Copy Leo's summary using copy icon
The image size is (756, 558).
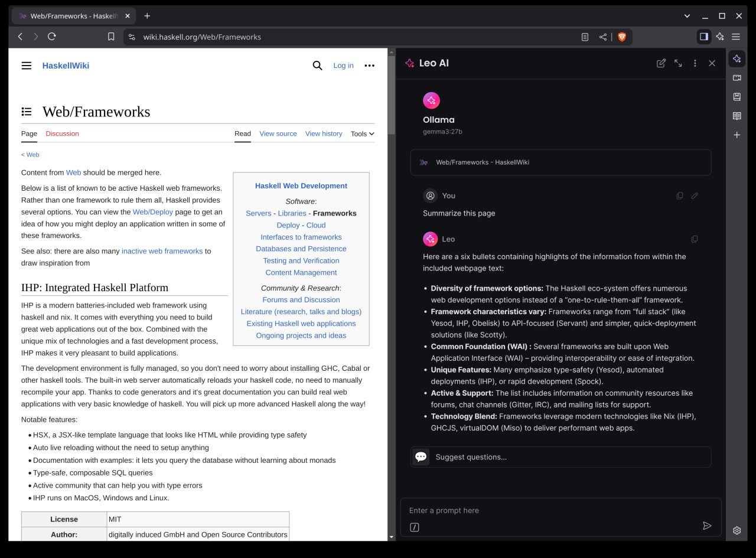tap(695, 239)
